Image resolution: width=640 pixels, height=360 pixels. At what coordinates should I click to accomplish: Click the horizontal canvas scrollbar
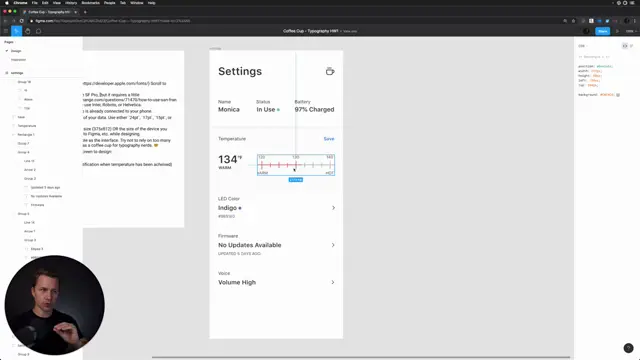(361, 357)
